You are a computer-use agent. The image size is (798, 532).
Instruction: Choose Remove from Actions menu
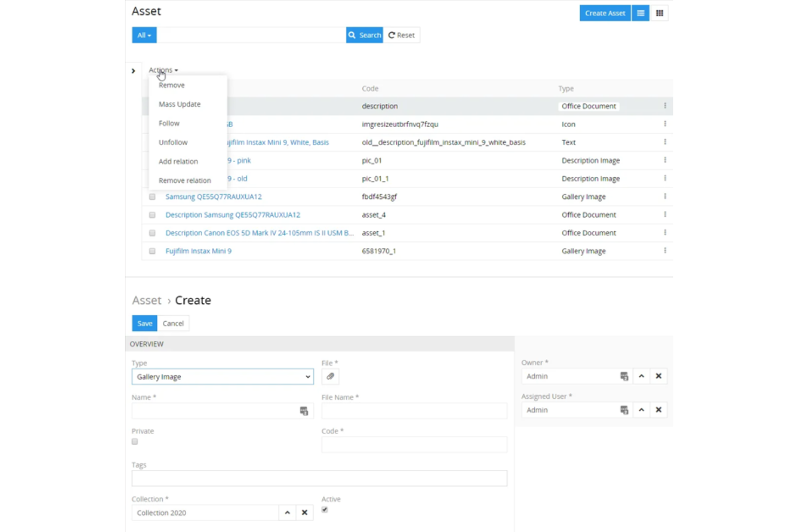(171, 85)
